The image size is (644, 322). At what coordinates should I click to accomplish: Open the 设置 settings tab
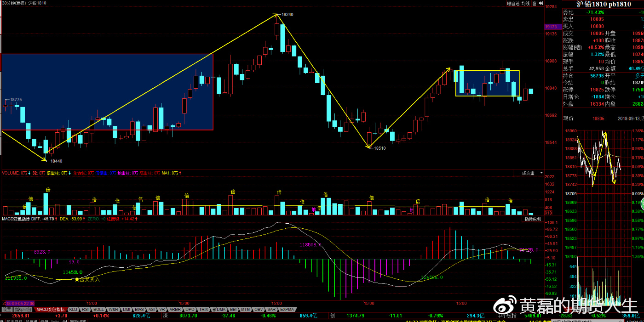[7, 310]
